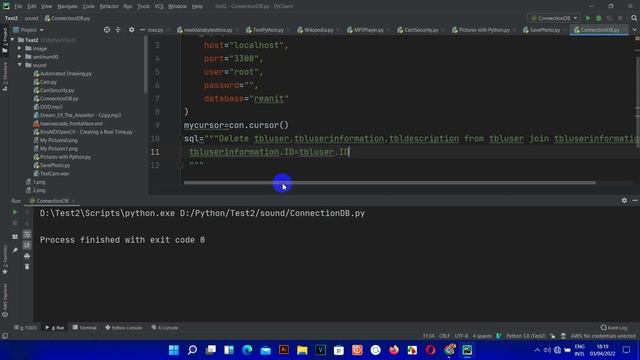Click the sound breadcrumb in navigation bar

tap(31, 18)
